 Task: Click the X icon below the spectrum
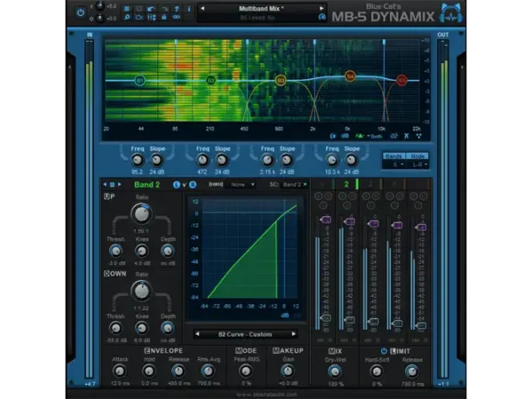(406, 136)
